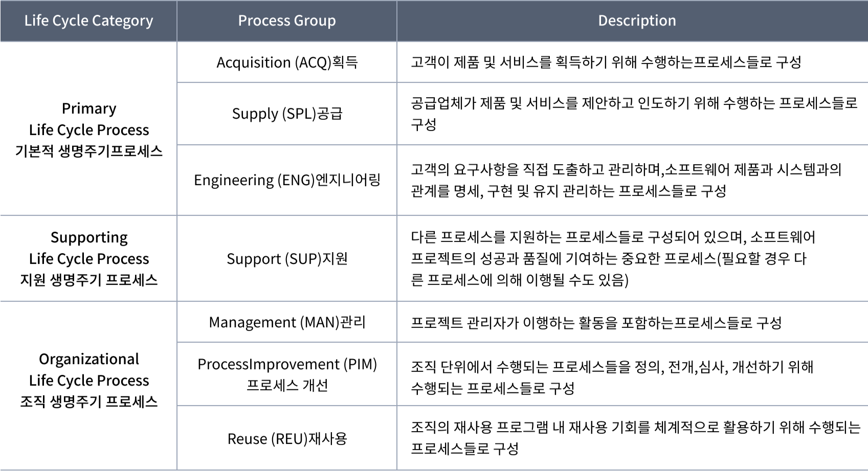Select the last Description body cell
This screenshot has height=471, width=868.
pyautogui.click(x=632, y=437)
